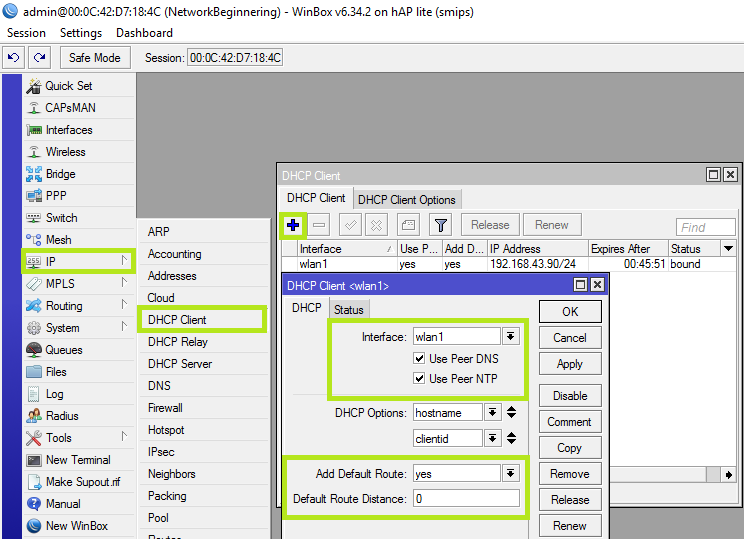Image resolution: width=744 pixels, height=539 pixels.
Task: Toggle the Safe Mode button
Action: pos(95,58)
